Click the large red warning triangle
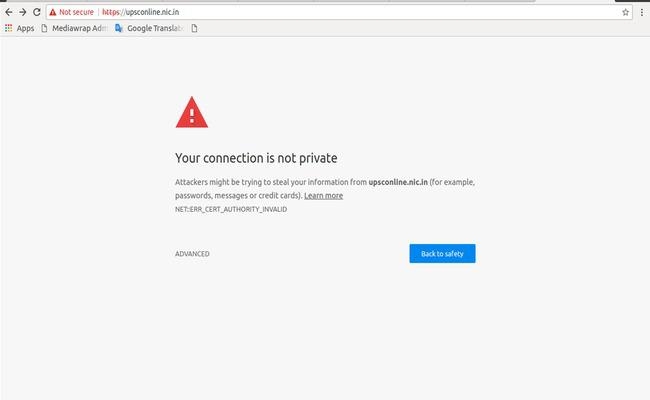Image resolution: width=650 pixels, height=400 pixels. [x=192, y=112]
